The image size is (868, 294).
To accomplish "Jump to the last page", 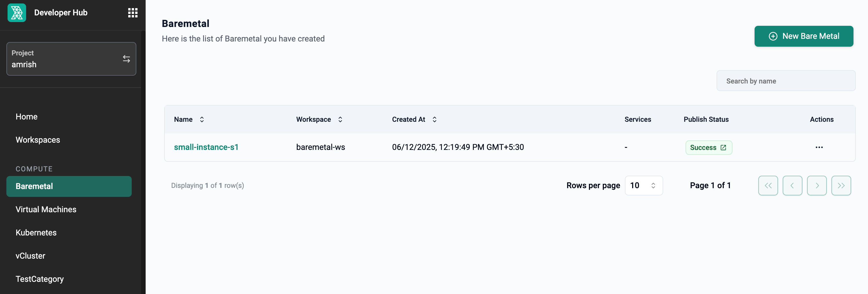I will click(841, 186).
